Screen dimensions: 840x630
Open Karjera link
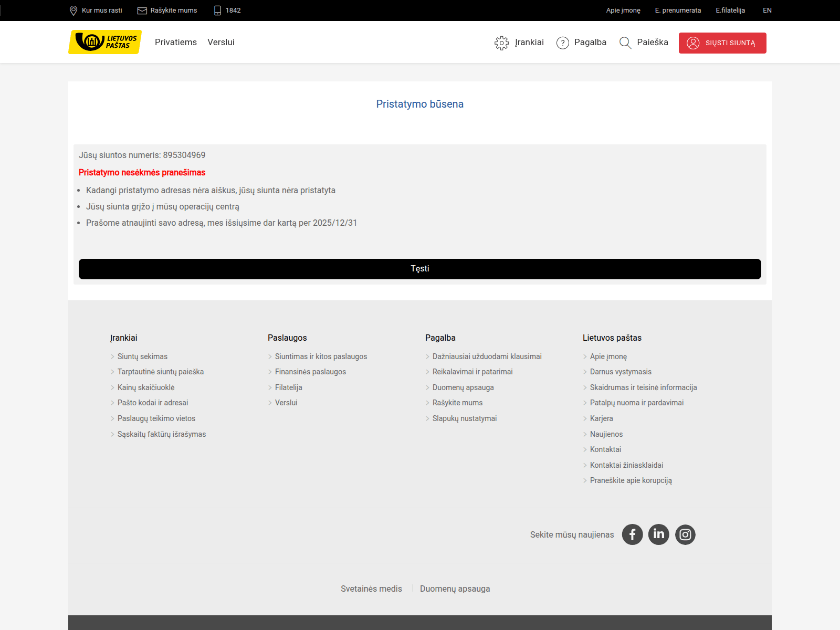[602, 418]
